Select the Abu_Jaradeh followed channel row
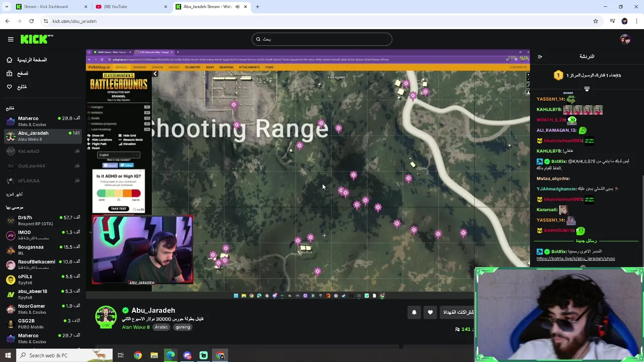 point(43,136)
